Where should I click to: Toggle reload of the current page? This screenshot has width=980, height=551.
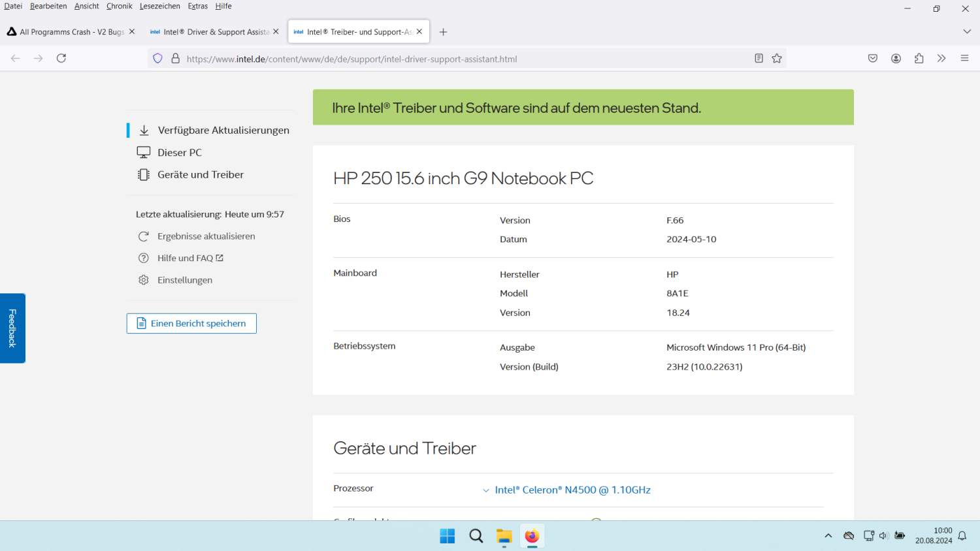tap(61, 57)
